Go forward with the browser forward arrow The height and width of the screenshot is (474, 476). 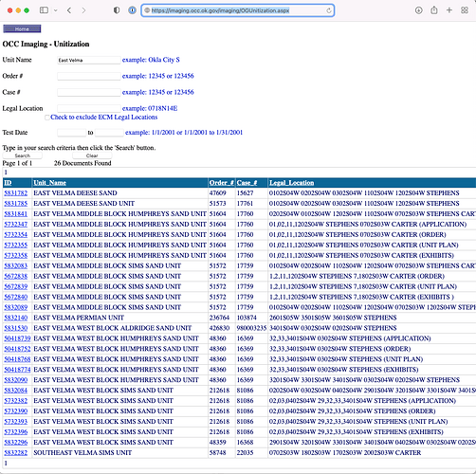(83, 10)
